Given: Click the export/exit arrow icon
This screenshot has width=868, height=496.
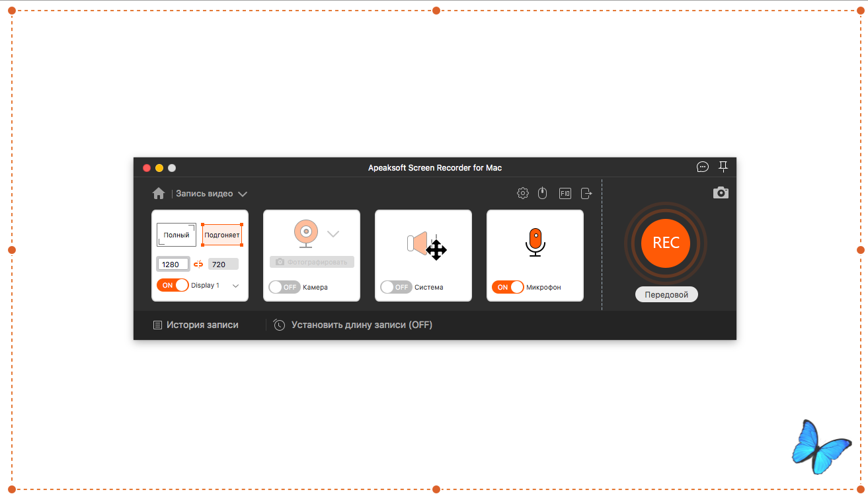Looking at the screenshot, I should point(586,193).
